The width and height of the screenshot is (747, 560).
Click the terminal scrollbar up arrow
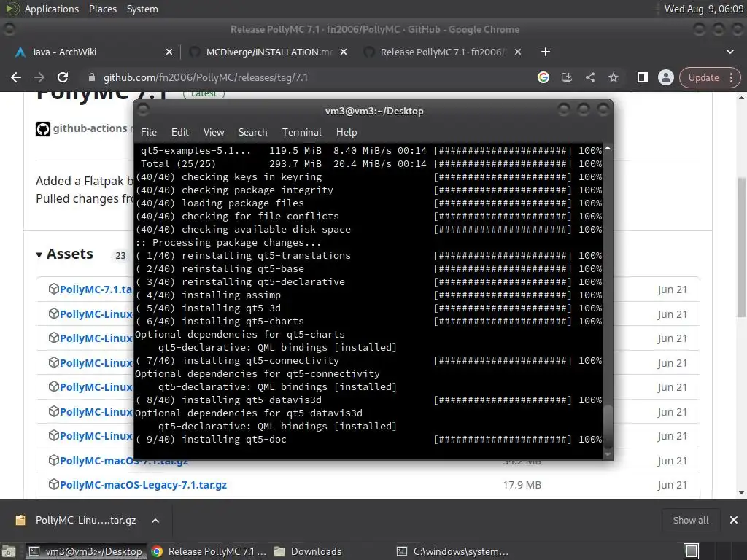[608, 149]
